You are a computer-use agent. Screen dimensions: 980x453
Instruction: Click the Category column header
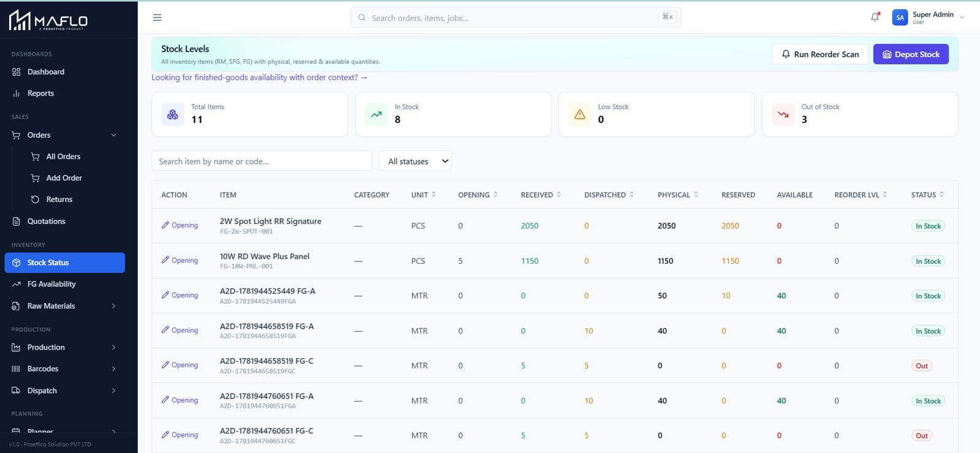click(x=372, y=195)
